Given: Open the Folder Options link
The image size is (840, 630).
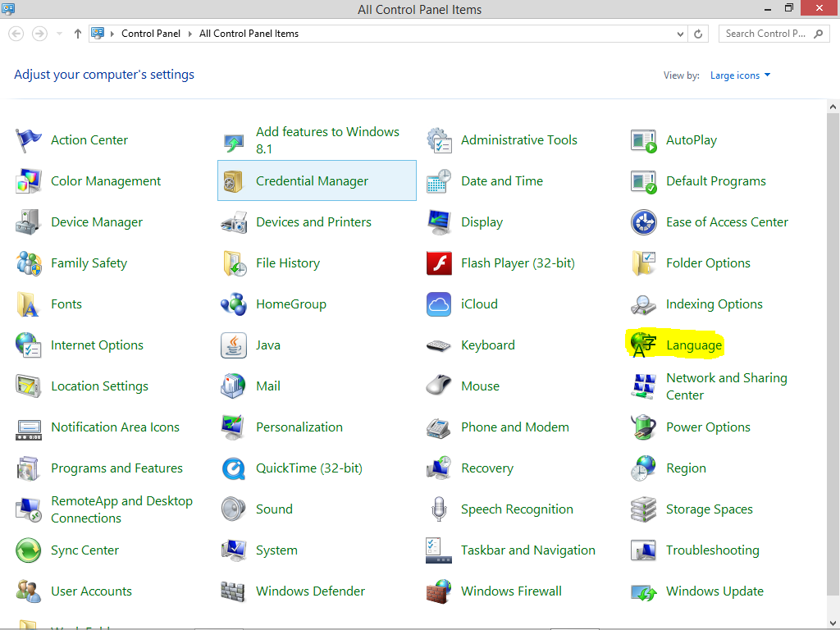Looking at the screenshot, I should 708,263.
